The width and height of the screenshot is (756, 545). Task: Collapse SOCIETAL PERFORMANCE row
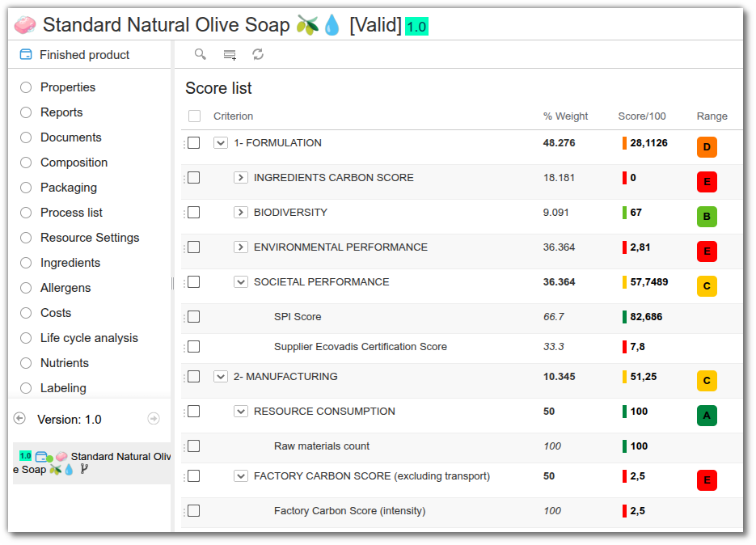241,281
